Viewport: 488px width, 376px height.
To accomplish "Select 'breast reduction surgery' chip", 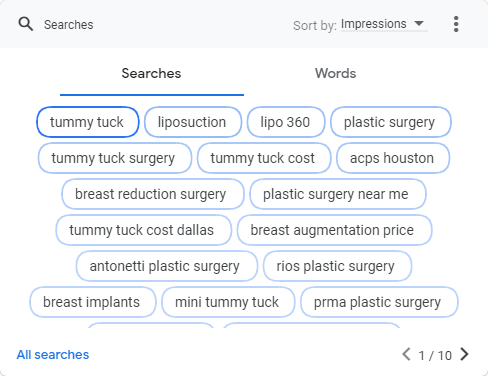I will pos(153,194).
